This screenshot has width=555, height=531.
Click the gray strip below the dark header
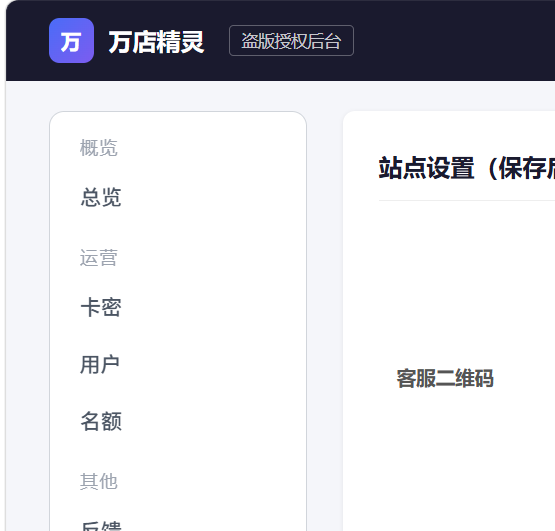[x=280, y=96]
